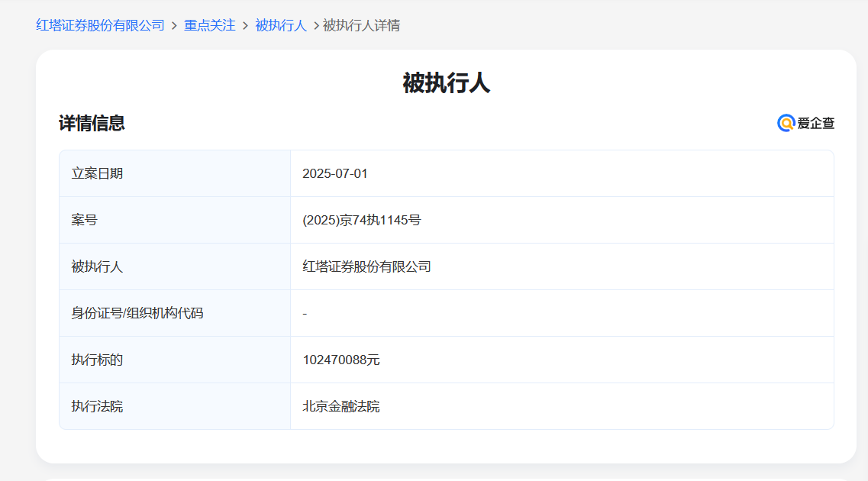Select case number (2025)京74执1145号
Screen dimensions: 868x481
362,221
